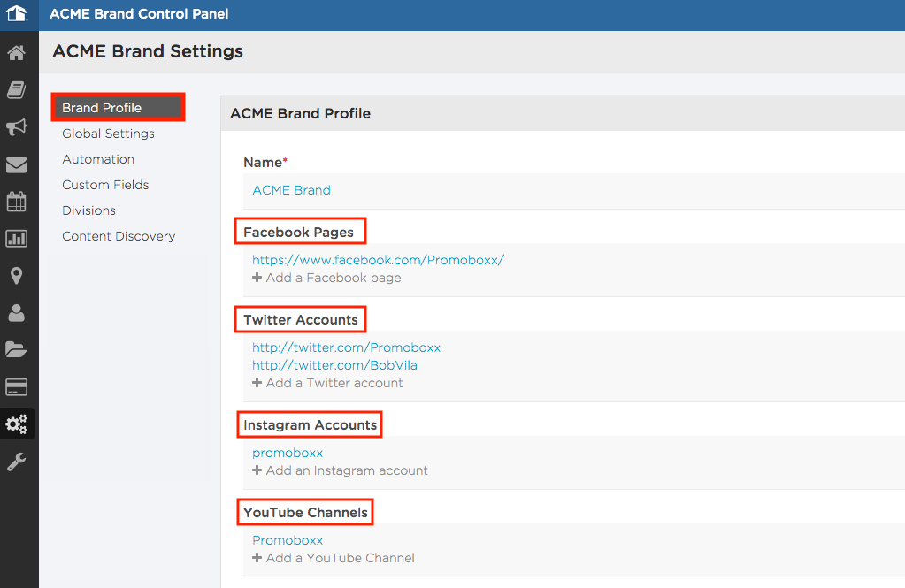This screenshot has width=905, height=588.
Task: Open the book library icon in the sidebar
Action: coord(16,90)
